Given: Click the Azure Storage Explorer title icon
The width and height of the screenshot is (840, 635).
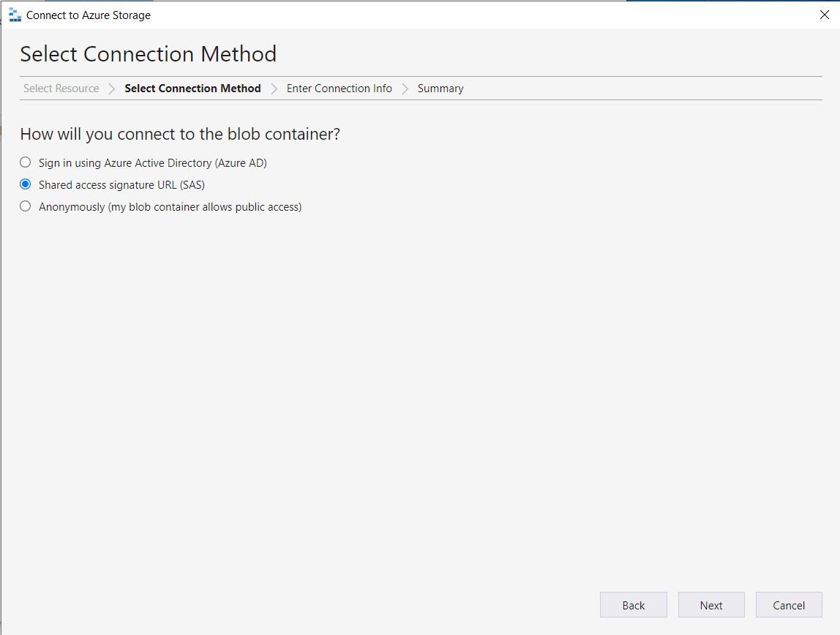Looking at the screenshot, I should (15, 15).
